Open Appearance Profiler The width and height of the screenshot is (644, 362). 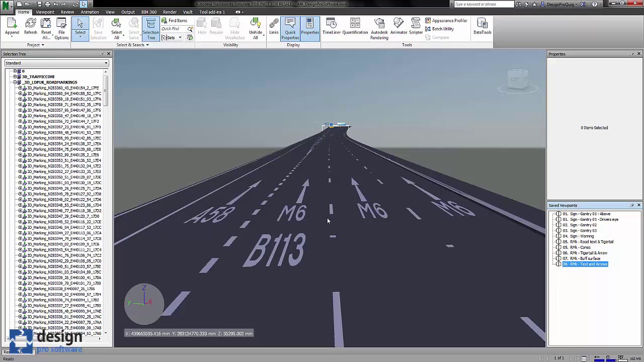click(446, 21)
